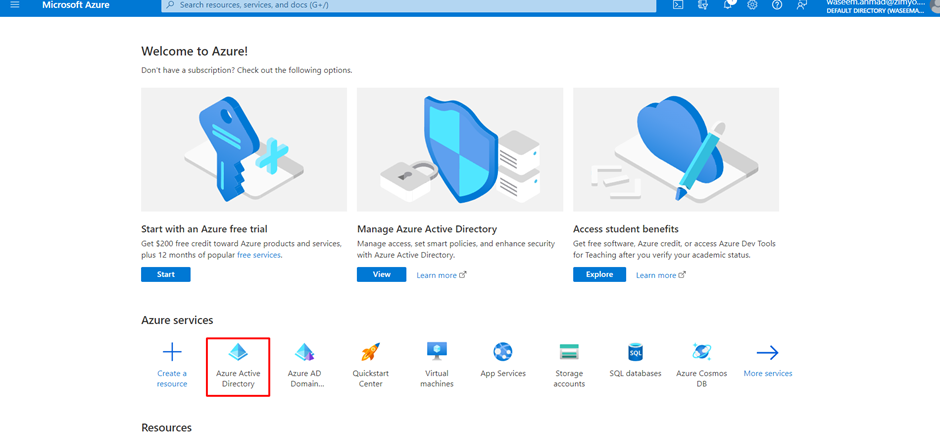Open the feedback icon in header

pos(802,5)
